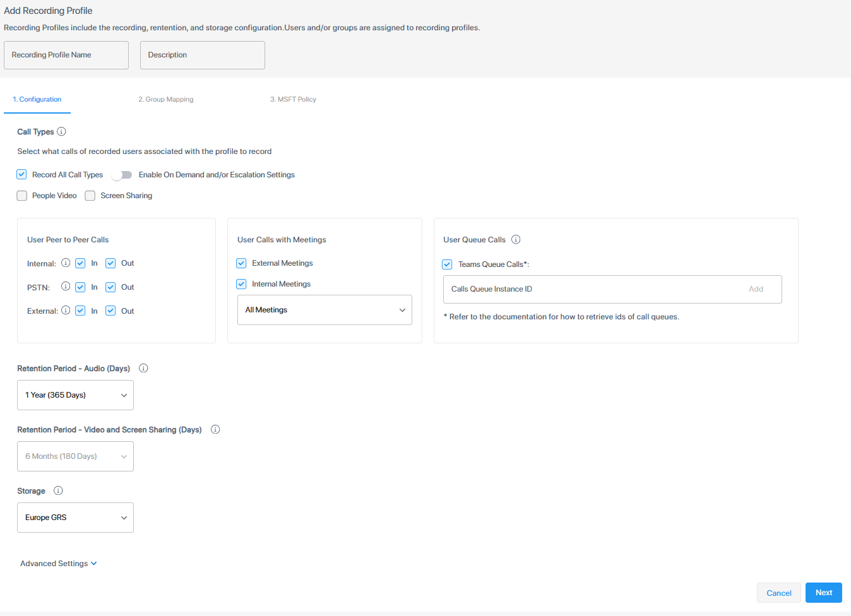The height and width of the screenshot is (616, 851).
Task: Uncheck PSTN Out calls checkbox
Action: 110,287
